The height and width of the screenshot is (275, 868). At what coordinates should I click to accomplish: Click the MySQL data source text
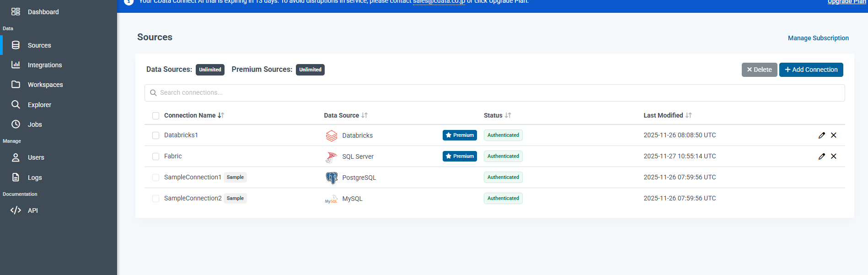pyautogui.click(x=352, y=199)
